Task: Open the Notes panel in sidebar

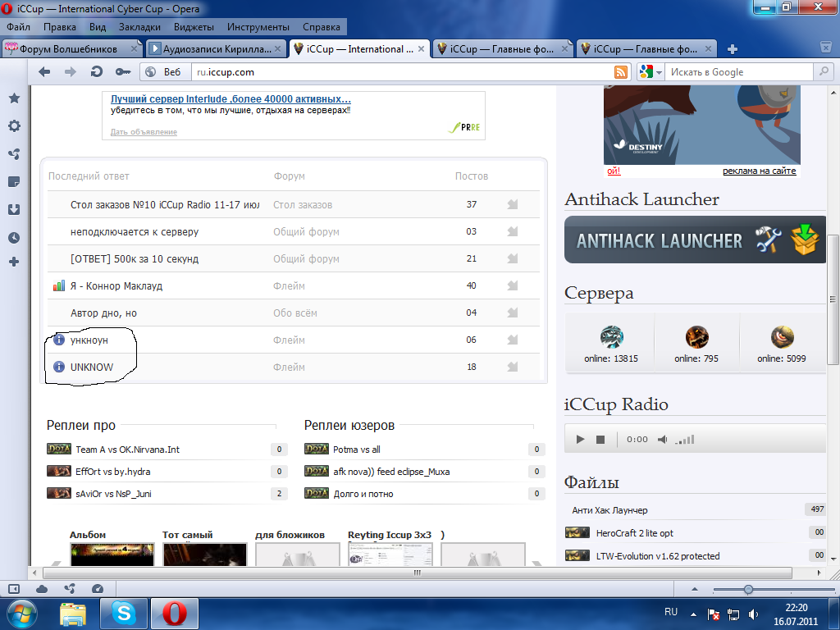Action: tap(15, 182)
